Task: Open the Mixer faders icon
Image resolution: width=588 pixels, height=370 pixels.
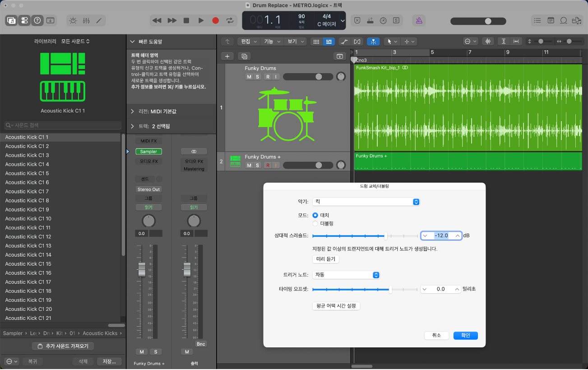Action: (x=86, y=20)
